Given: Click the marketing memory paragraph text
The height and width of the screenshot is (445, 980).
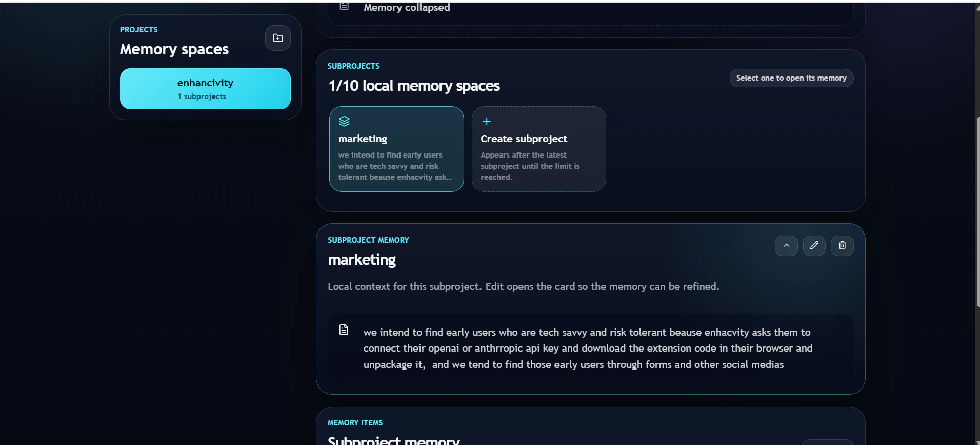Looking at the screenshot, I should click(588, 348).
